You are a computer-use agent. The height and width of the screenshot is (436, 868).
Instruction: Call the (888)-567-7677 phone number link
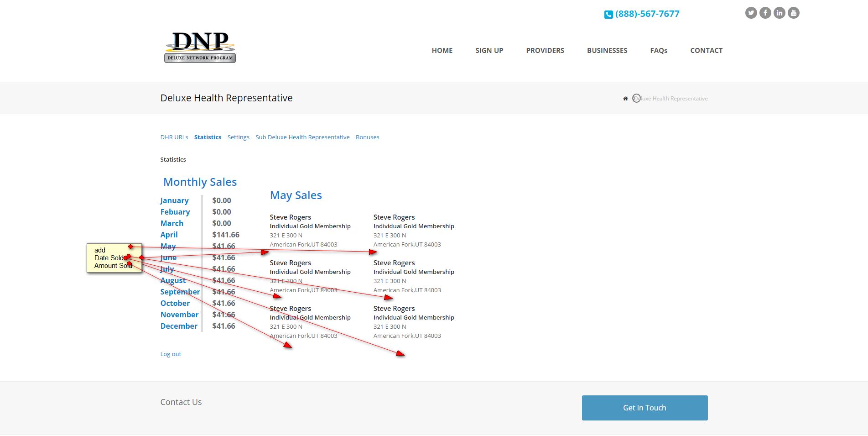(647, 14)
